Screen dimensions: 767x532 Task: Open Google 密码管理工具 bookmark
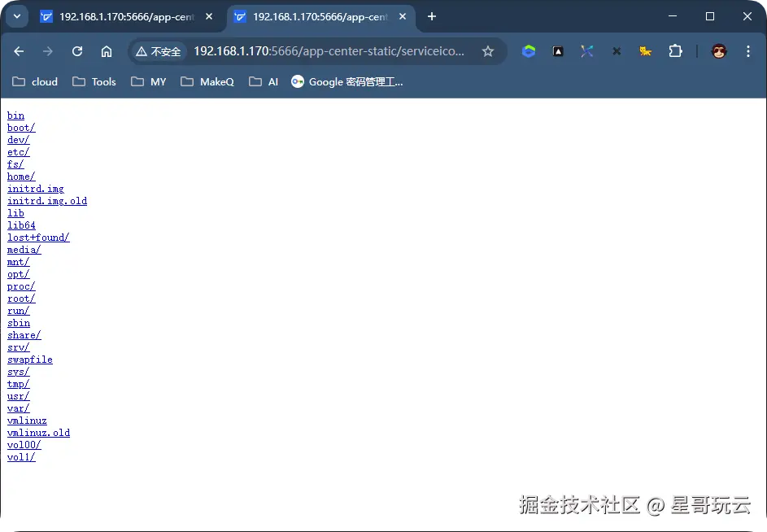point(346,81)
